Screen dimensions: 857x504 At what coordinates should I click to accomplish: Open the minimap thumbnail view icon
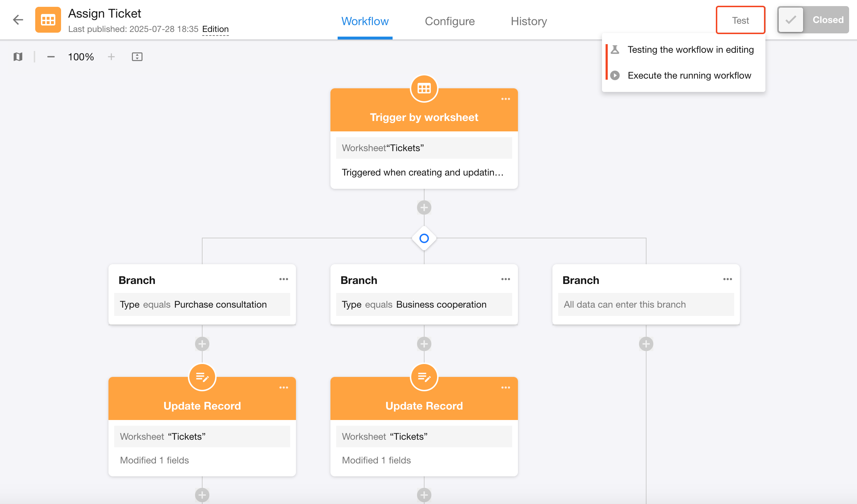point(18,57)
